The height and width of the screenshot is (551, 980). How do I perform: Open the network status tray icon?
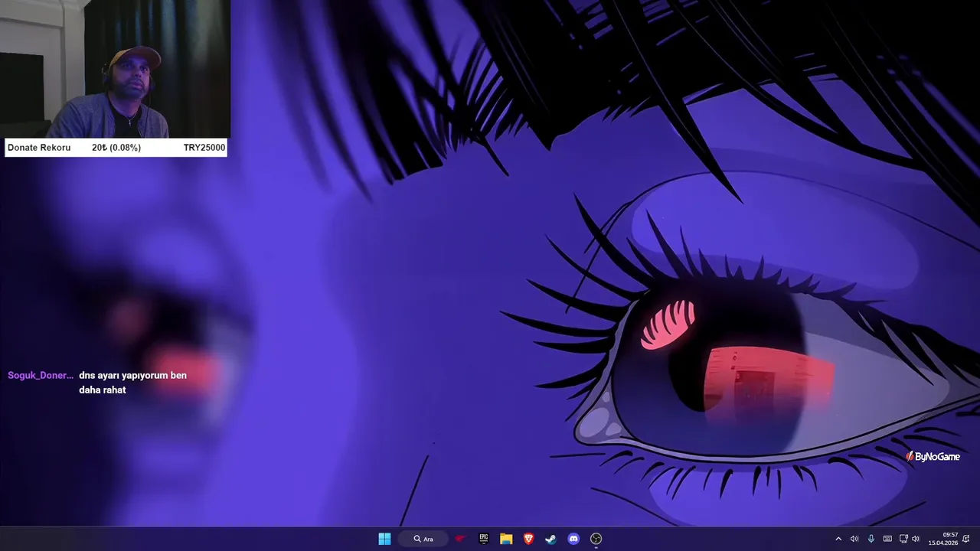coord(903,539)
